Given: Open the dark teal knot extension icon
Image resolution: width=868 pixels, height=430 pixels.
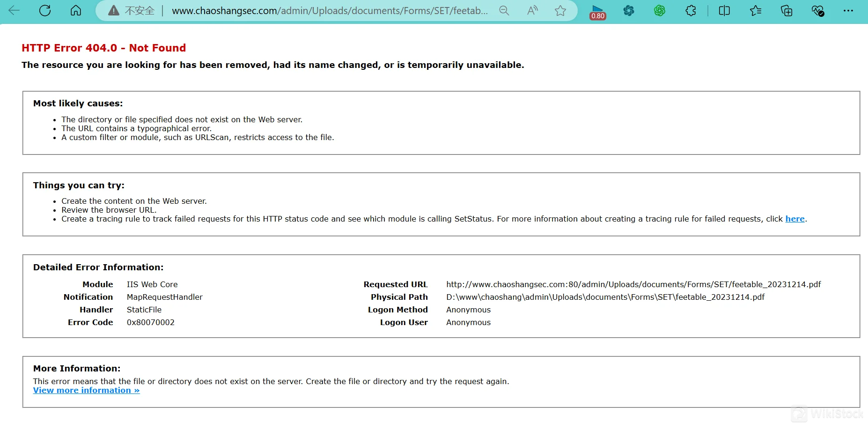Looking at the screenshot, I should [x=629, y=10].
